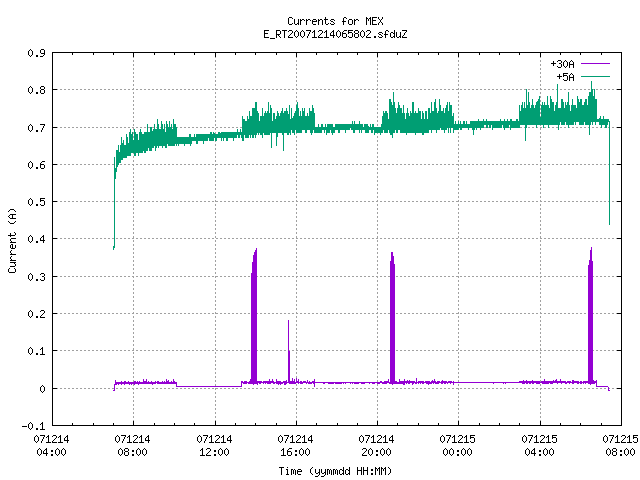Viewport: 640px width, 480px height.
Task: Click the 071214 08:00 x-axis tick label
Action: point(133,446)
